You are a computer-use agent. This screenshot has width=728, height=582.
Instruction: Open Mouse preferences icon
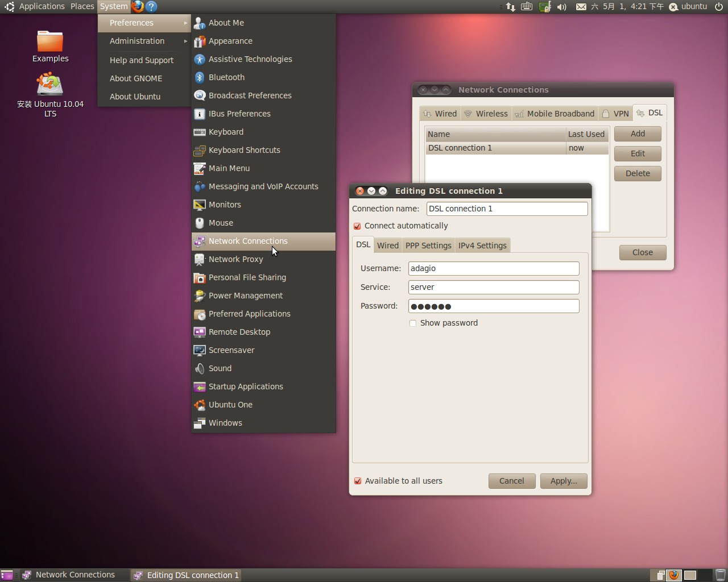click(x=200, y=223)
